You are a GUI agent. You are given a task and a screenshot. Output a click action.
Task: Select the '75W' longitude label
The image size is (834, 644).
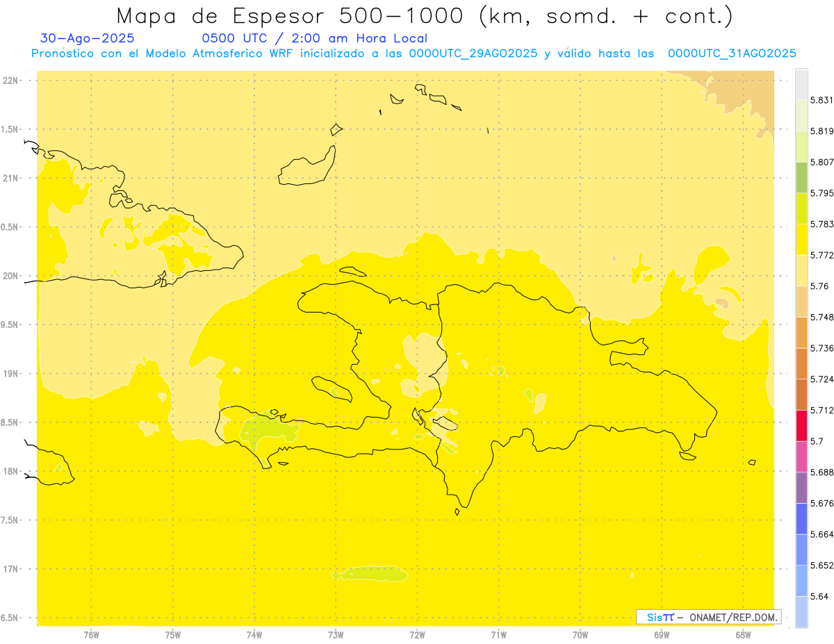click(173, 635)
